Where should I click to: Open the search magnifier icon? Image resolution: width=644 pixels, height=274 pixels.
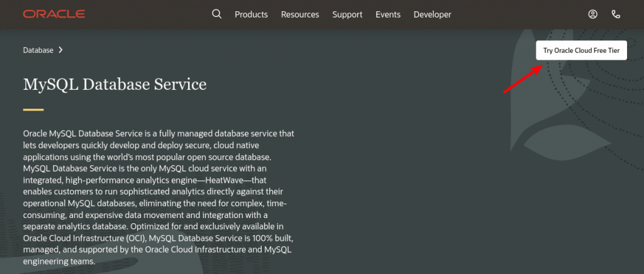[x=216, y=14]
